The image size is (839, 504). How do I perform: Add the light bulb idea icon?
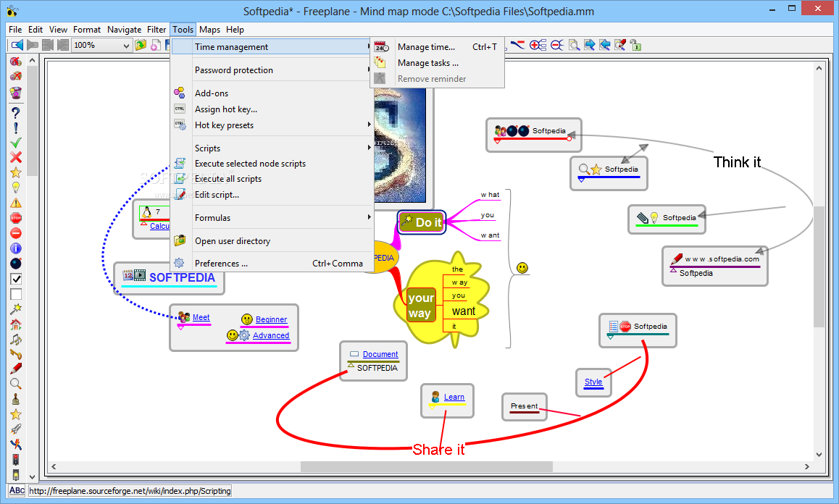click(16, 188)
